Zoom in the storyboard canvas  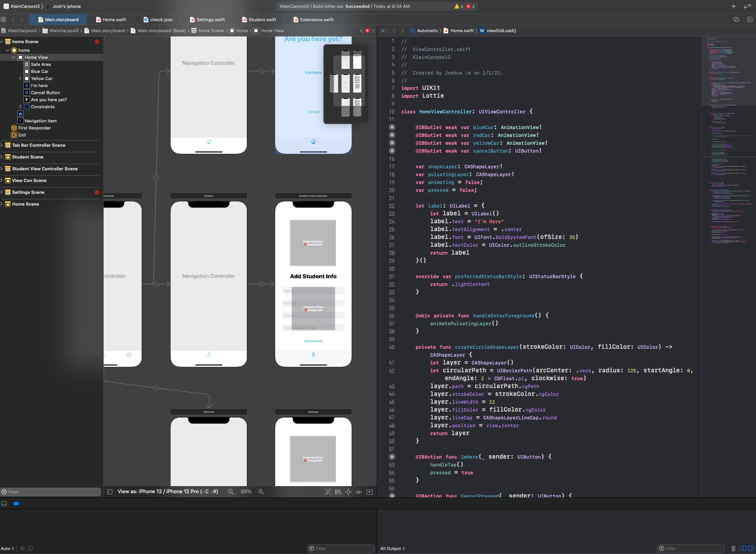click(261, 492)
